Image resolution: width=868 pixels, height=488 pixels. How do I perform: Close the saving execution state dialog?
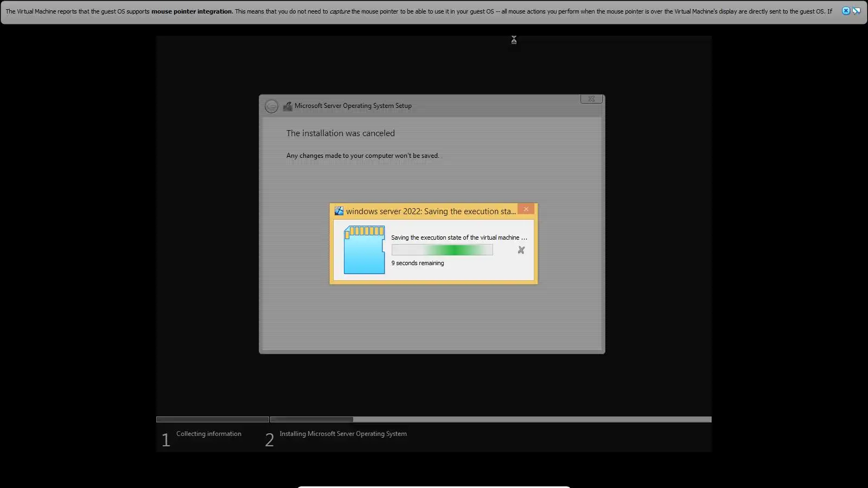526,209
